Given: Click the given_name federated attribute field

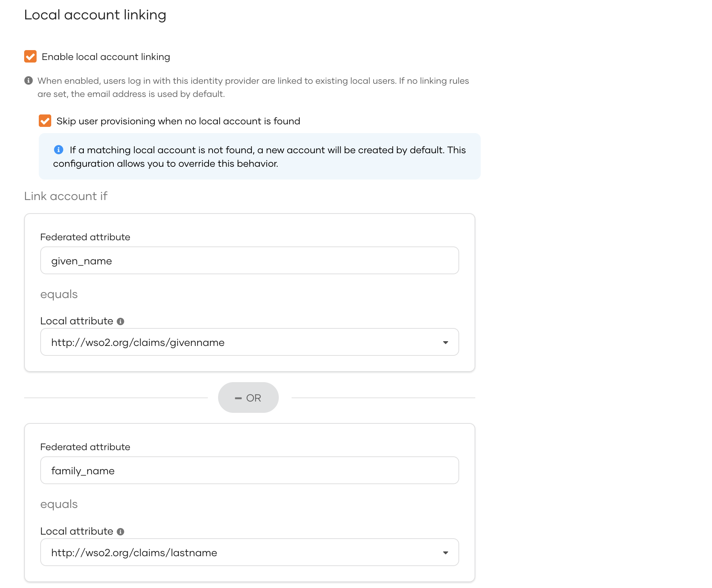Looking at the screenshot, I should [249, 261].
